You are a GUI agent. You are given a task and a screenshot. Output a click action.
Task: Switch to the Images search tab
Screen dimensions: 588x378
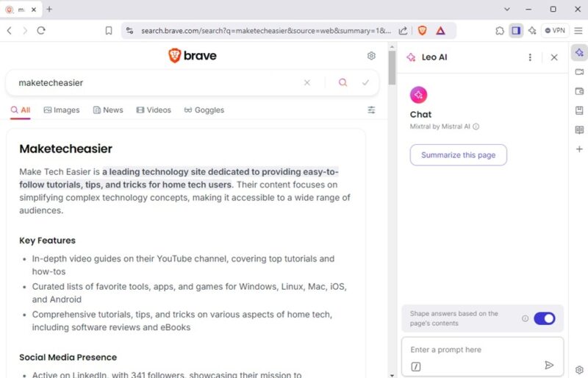coord(62,110)
